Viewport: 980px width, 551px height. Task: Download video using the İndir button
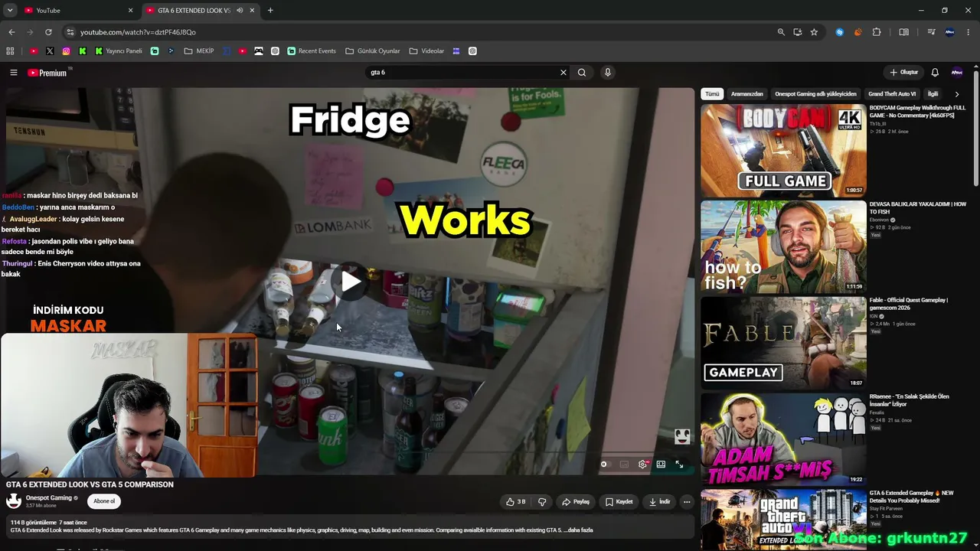click(660, 502)
